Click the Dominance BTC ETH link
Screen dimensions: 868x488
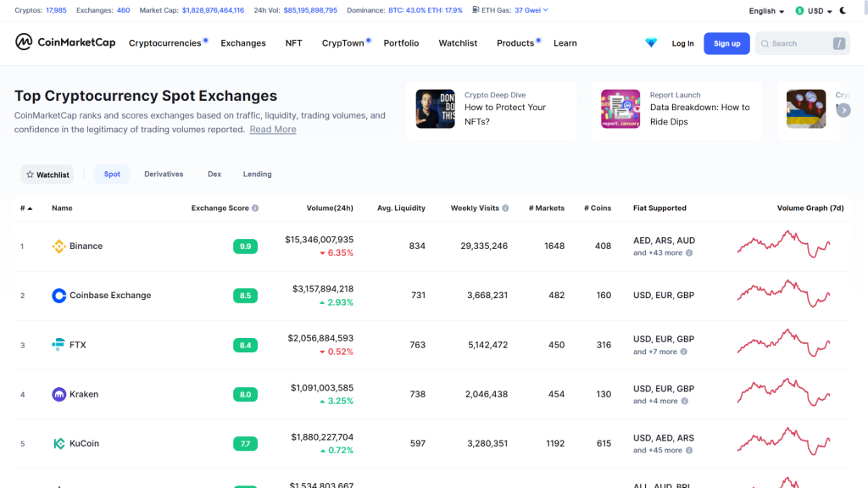click(426, 10)
